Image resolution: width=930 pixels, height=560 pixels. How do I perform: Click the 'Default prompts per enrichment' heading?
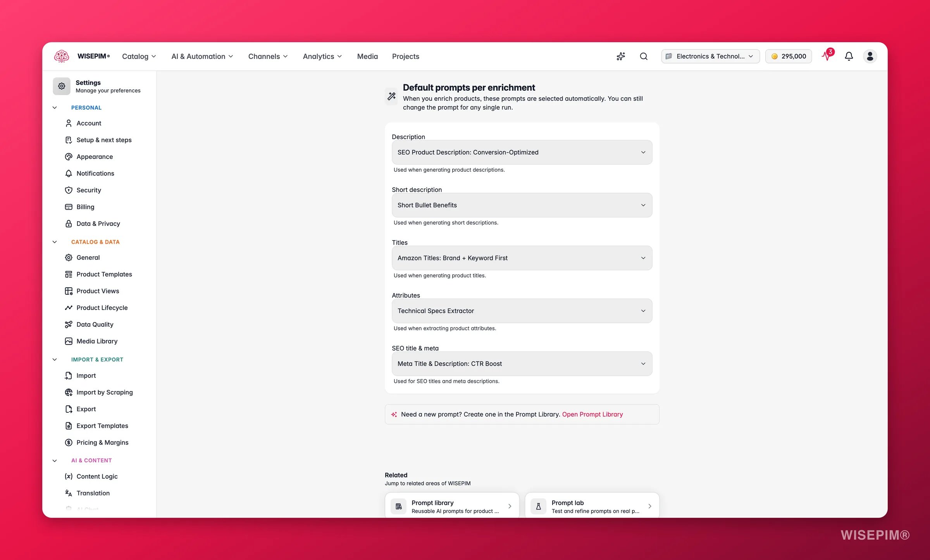(x=469, y=88)
